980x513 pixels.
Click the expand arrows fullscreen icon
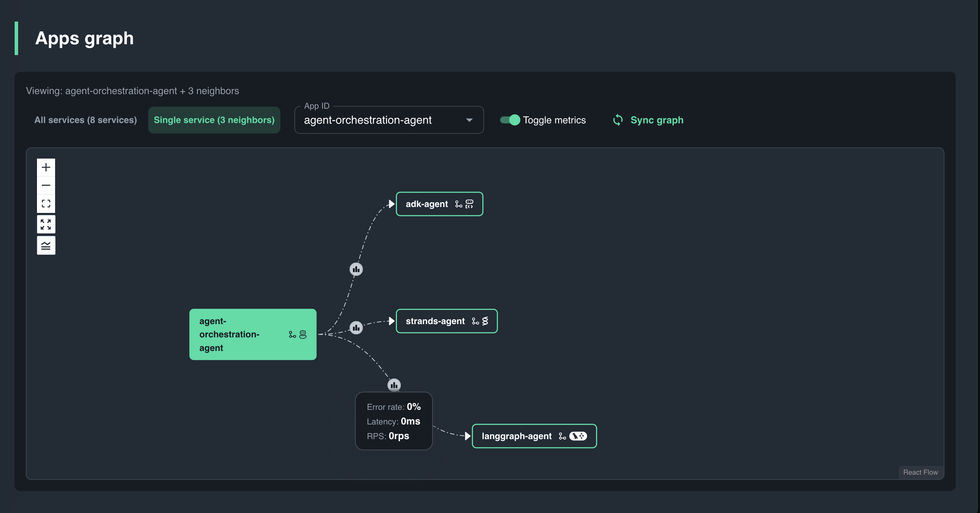[x=46, y=224]
